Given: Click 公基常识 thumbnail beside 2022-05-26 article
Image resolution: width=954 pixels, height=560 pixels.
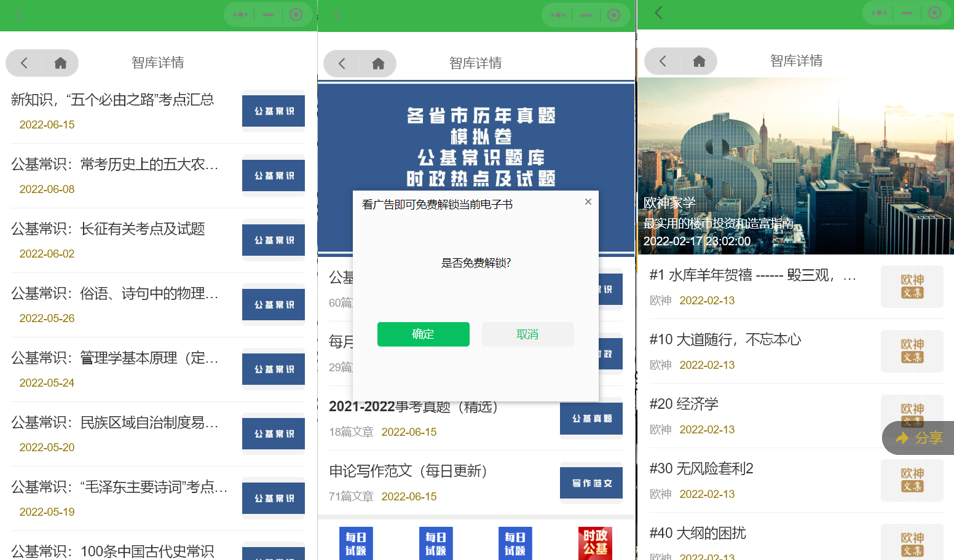Looking at the screenshot, I should click(x=274, y=305).
